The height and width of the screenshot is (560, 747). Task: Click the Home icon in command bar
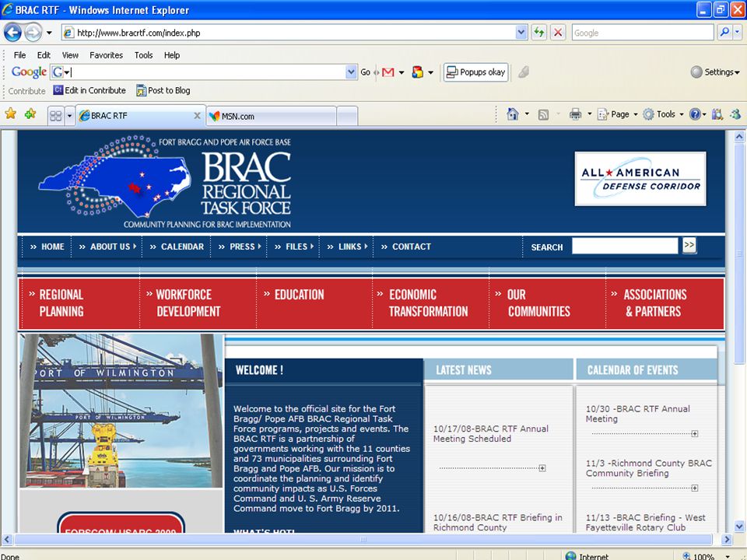[x=513, y=114]
